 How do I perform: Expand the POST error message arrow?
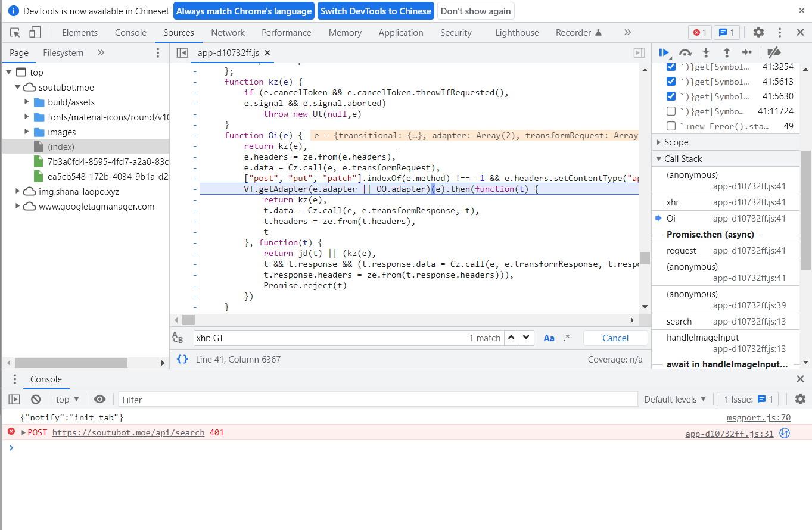[x=24, y=433]
